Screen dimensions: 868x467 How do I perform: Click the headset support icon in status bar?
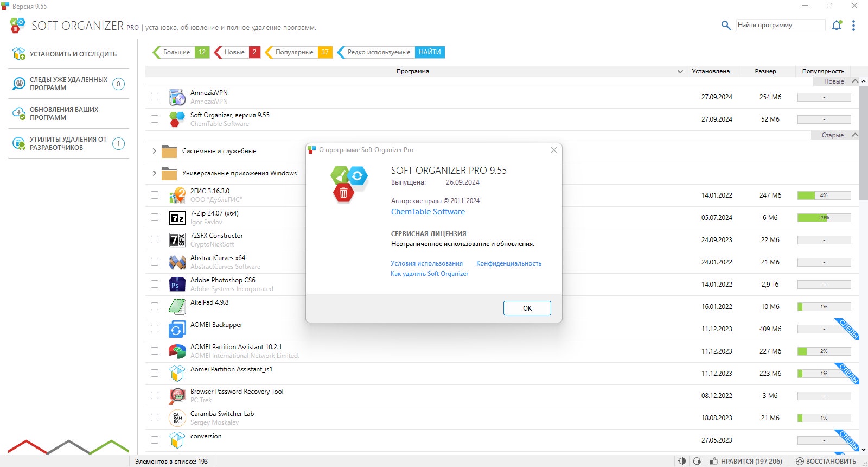click(x=697, y=461)
